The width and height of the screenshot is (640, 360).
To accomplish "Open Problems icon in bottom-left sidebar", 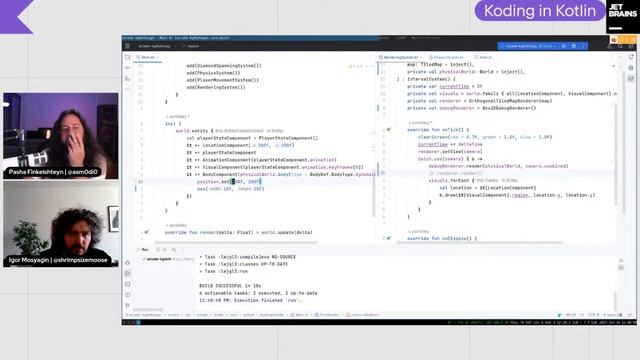I will tap(128, 295).
